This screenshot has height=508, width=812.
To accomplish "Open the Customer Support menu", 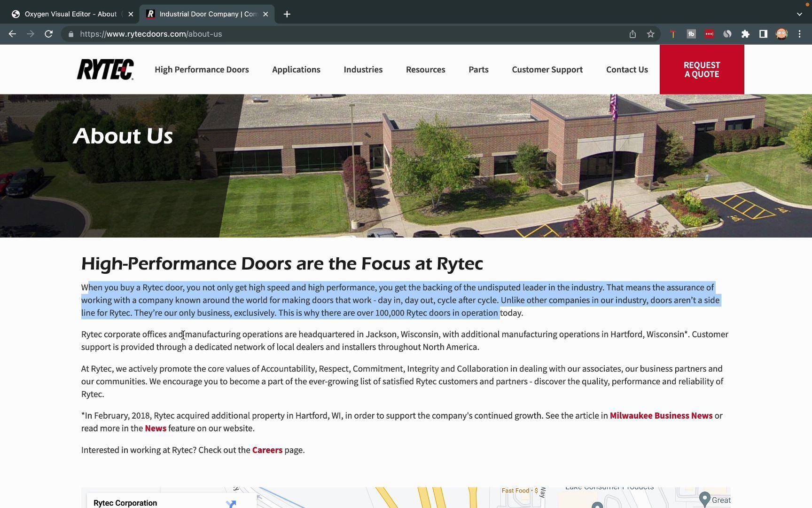I will point(547,70).
